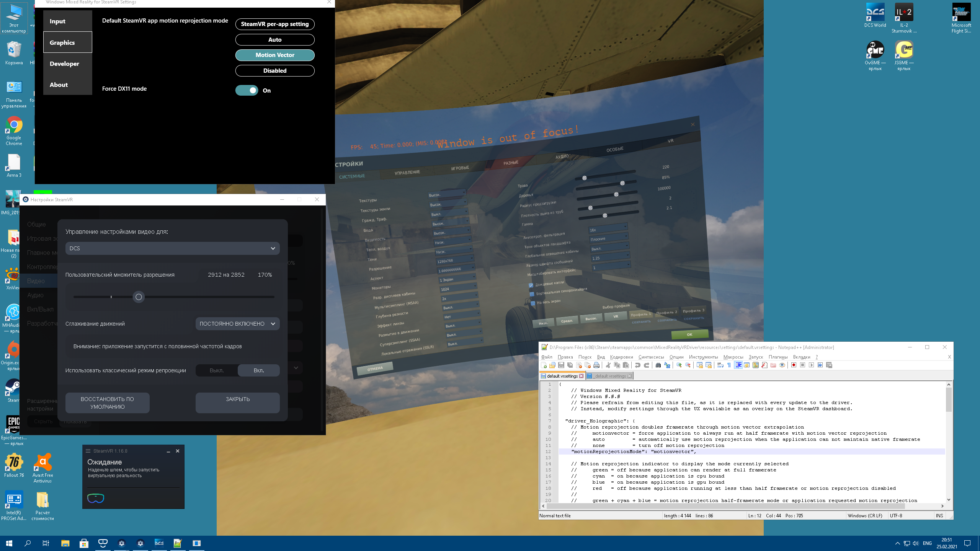Open the Плоские terrain shadows dropdown

609,238
